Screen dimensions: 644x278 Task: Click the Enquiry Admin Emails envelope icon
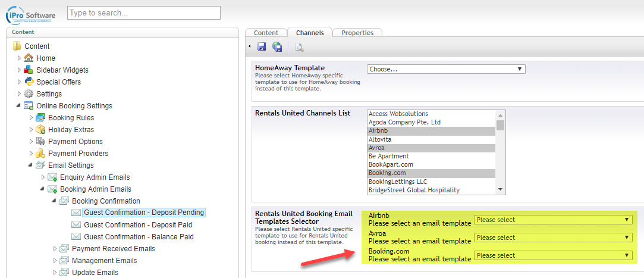point(52,177)
